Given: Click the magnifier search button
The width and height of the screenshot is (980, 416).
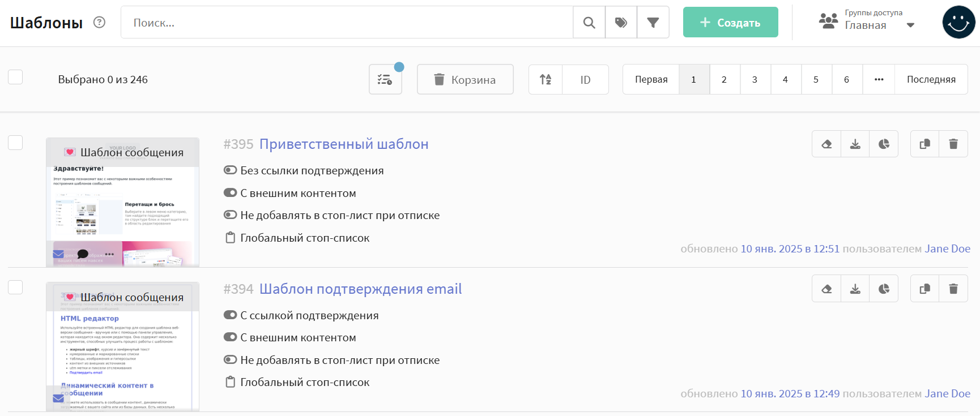Looking at the screenshot, I should tap(589, 23).
